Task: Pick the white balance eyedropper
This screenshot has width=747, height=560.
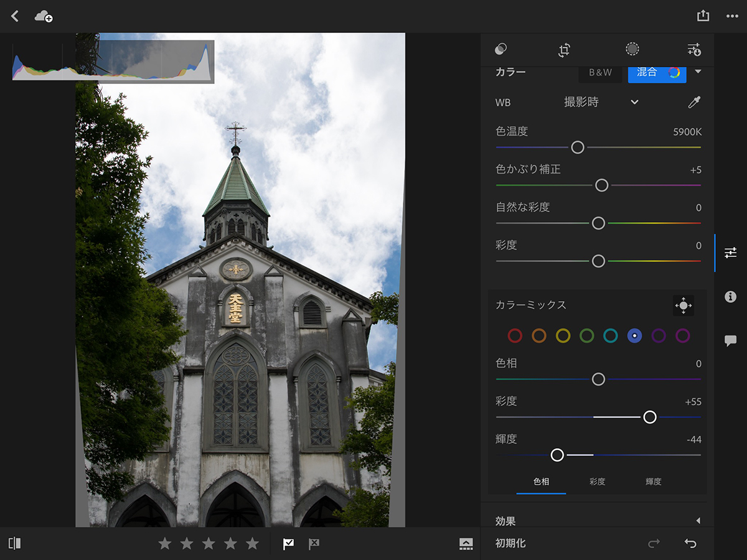Action: pyautogui.click(x=694, y=103)
